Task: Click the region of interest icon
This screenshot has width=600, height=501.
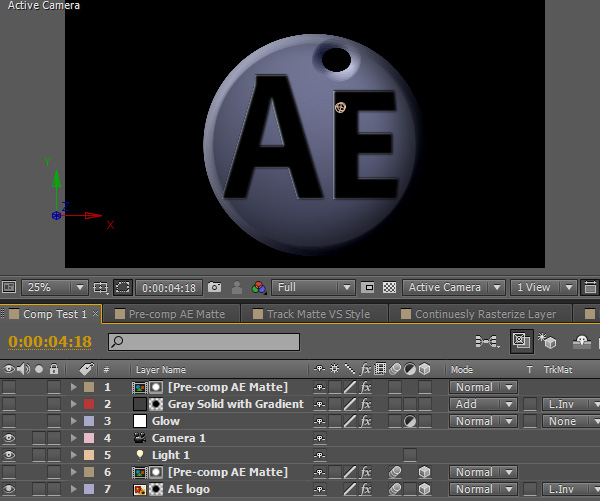Action: [x=122, y=288]
